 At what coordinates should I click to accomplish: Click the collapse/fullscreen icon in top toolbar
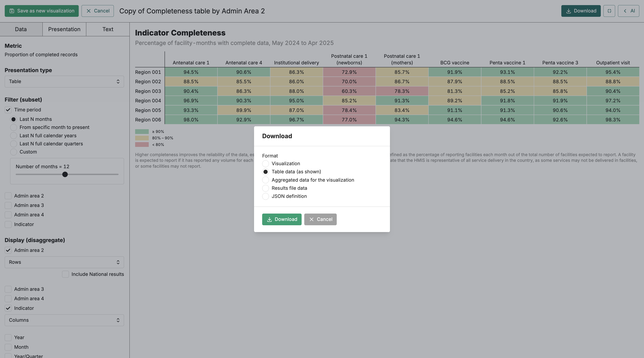coord(609,11)
